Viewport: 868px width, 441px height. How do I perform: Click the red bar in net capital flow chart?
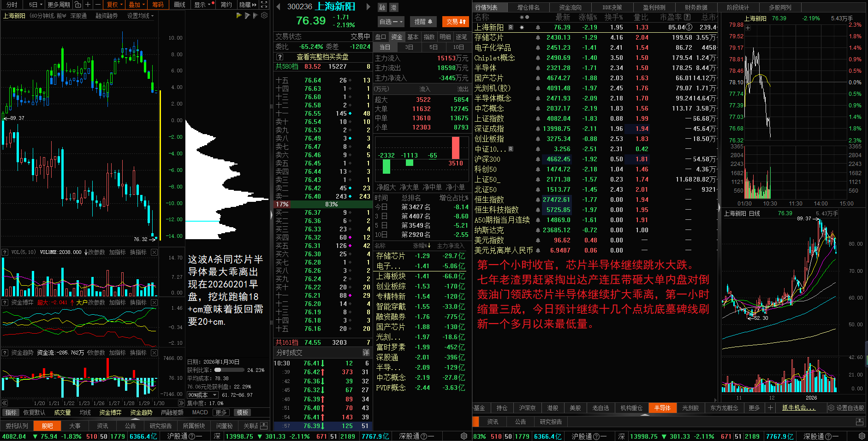tap(456, 148)
